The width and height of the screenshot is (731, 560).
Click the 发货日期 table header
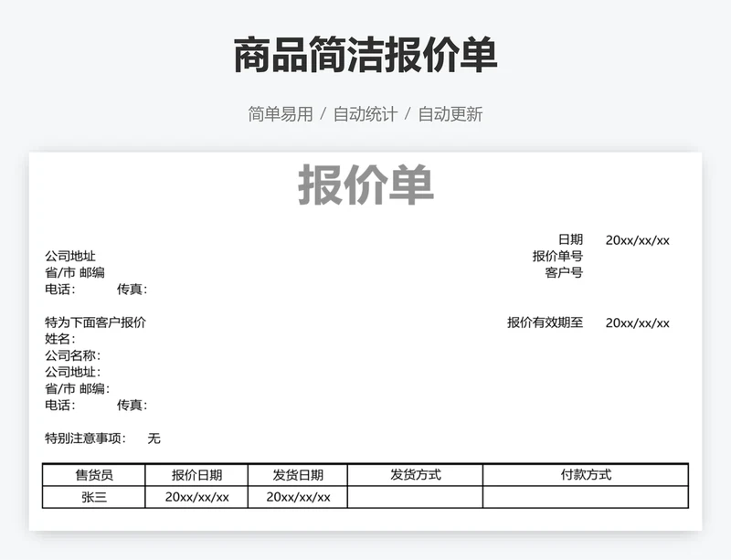[x=298, y=475]
